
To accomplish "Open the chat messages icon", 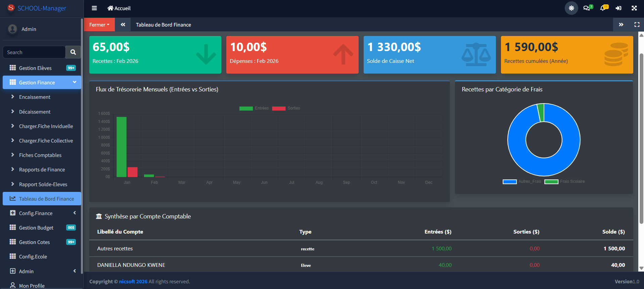I will tap(587, 8).
